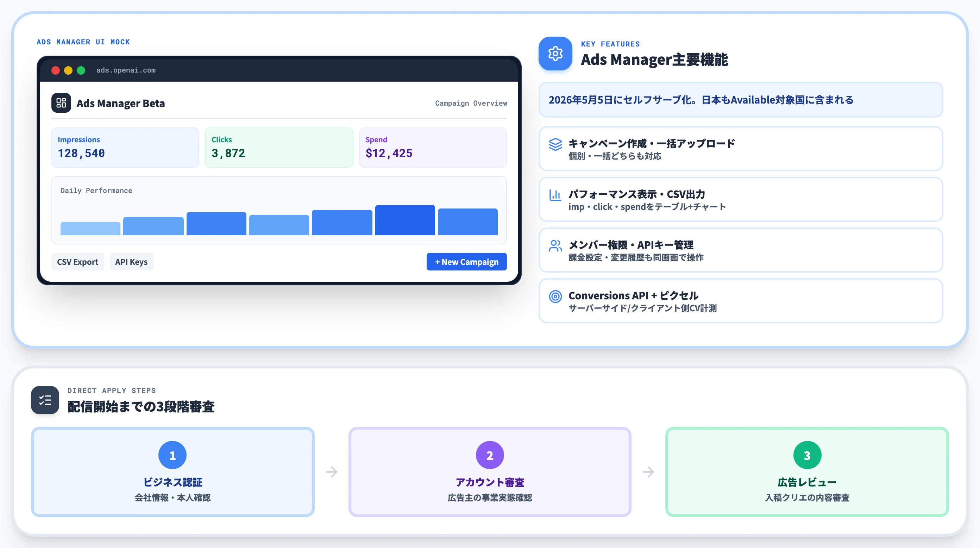The width and height of the screenshot is (980, 548).
Task: Click Conversions API + ピクセル feature title
Action: (633, 295)
